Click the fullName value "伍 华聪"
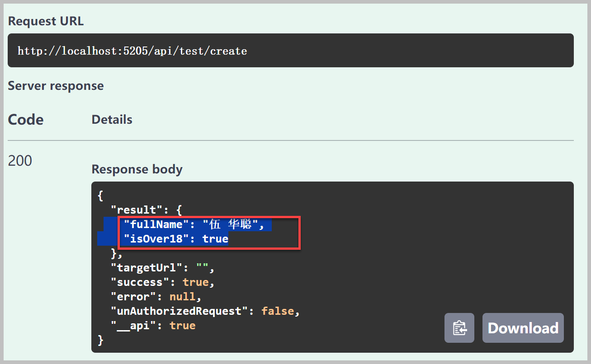Viewport: 591px width, 364px height. [x=230, y=224]
